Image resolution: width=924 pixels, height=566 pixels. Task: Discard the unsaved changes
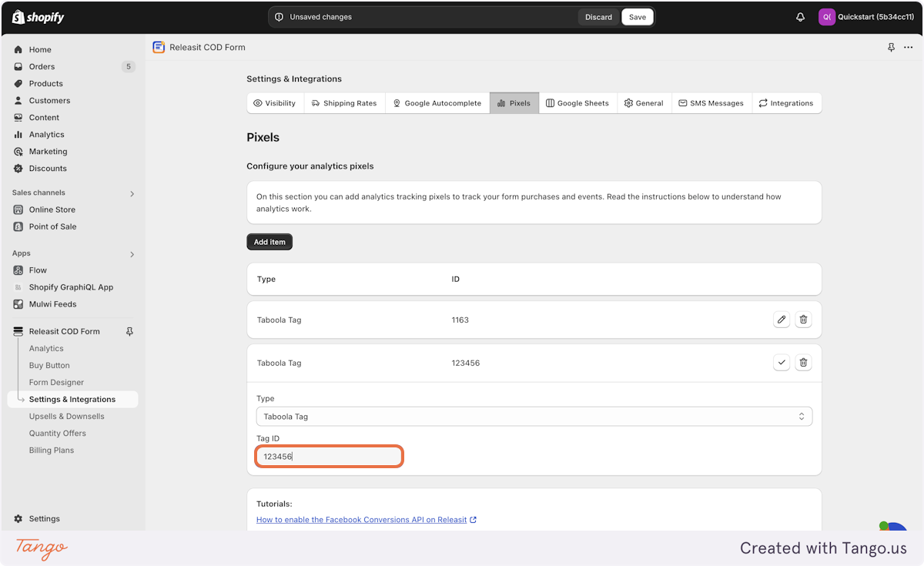pyautogui.click(x=598, y=17)
